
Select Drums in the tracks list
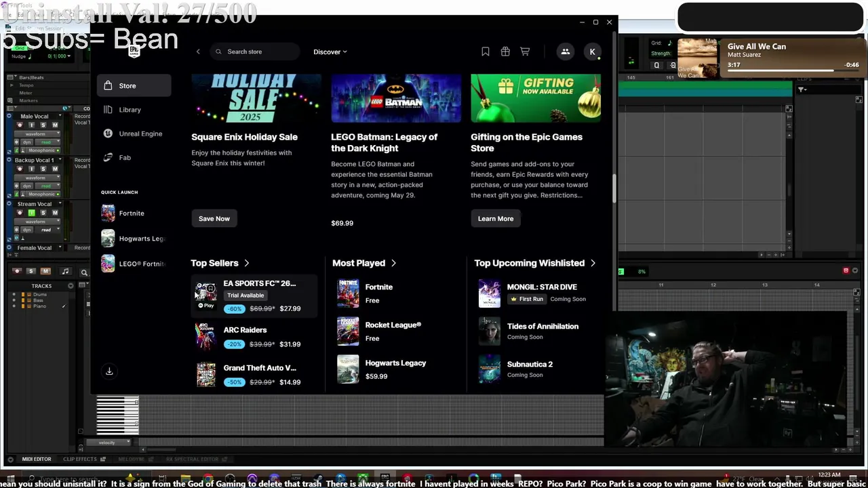click(39, 295)
